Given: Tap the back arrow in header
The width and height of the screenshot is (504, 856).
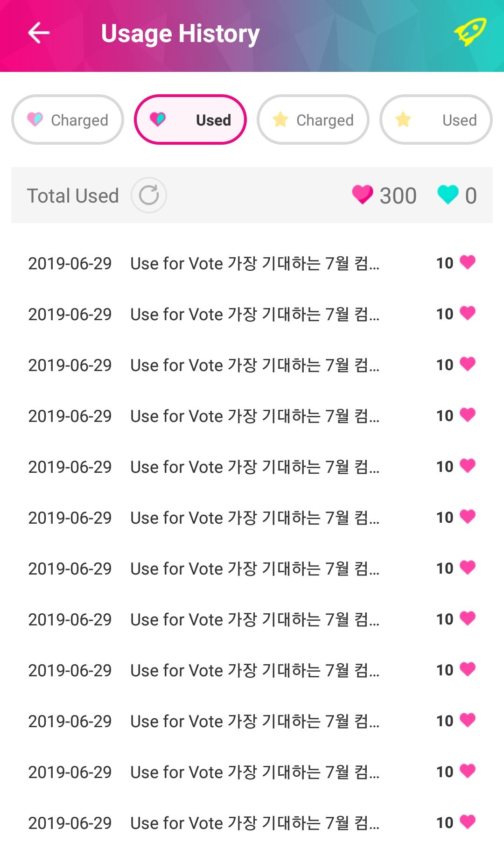Looking at the screenshot, I should [x=39, y=33].
